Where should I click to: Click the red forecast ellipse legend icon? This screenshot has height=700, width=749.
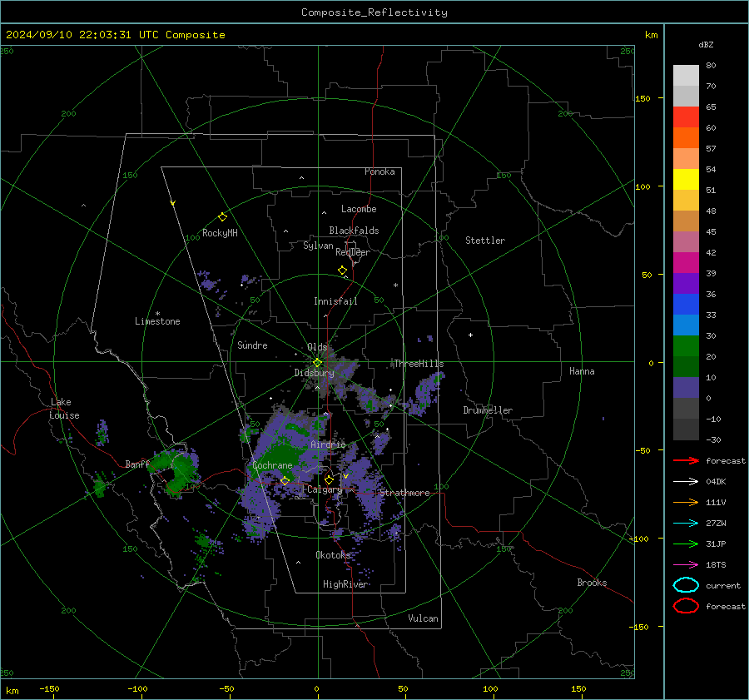[686, 606]
